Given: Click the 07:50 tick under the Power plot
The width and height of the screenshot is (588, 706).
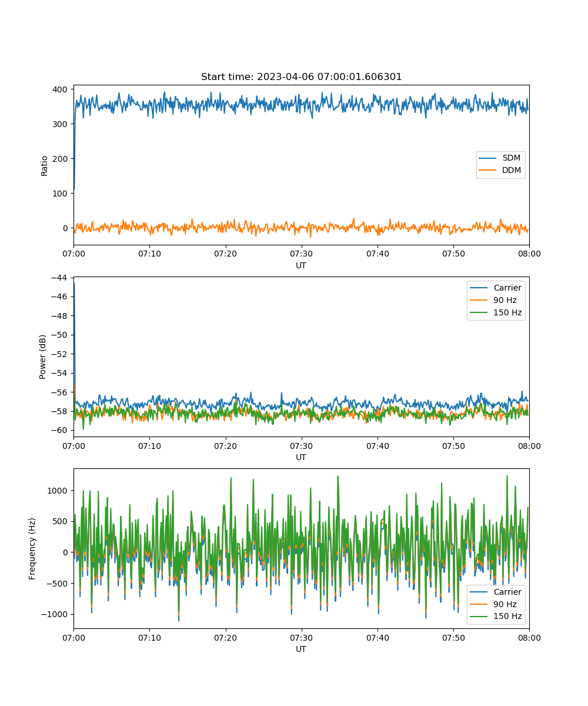Looking at the screenshot, I should [x=453, y=445].
